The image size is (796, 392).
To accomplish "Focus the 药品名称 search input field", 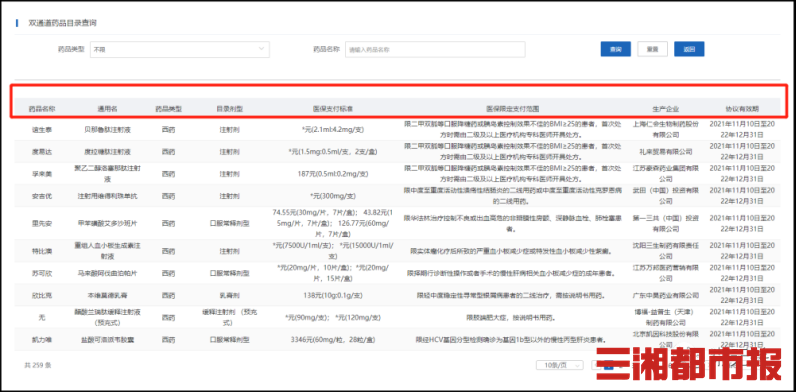I will [x=435, y=49].
